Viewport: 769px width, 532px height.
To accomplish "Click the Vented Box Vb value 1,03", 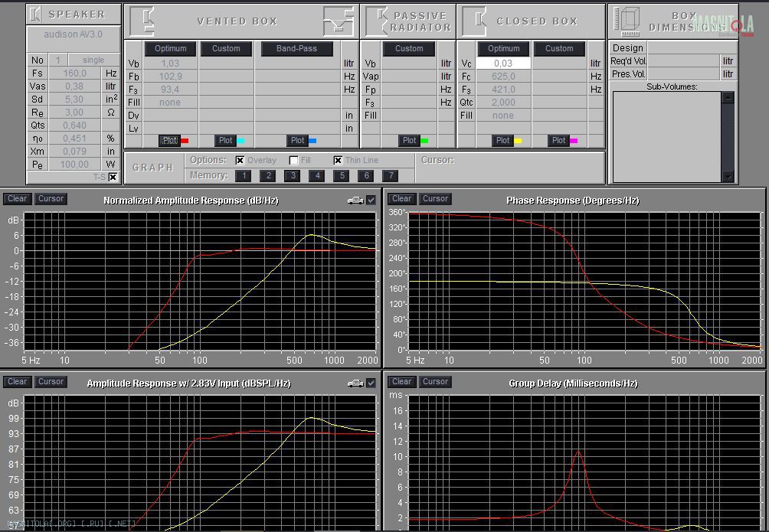I will pos(170,64).
